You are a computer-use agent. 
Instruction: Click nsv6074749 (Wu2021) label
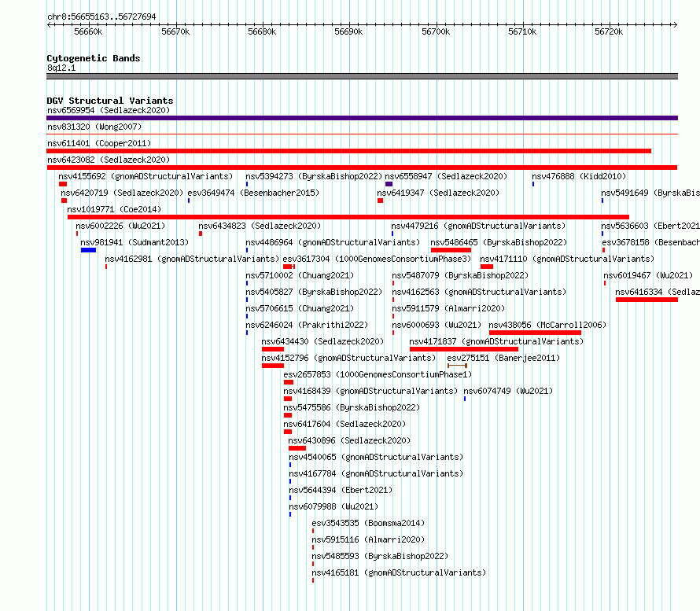pyautogui.click(x=508, y=391)
